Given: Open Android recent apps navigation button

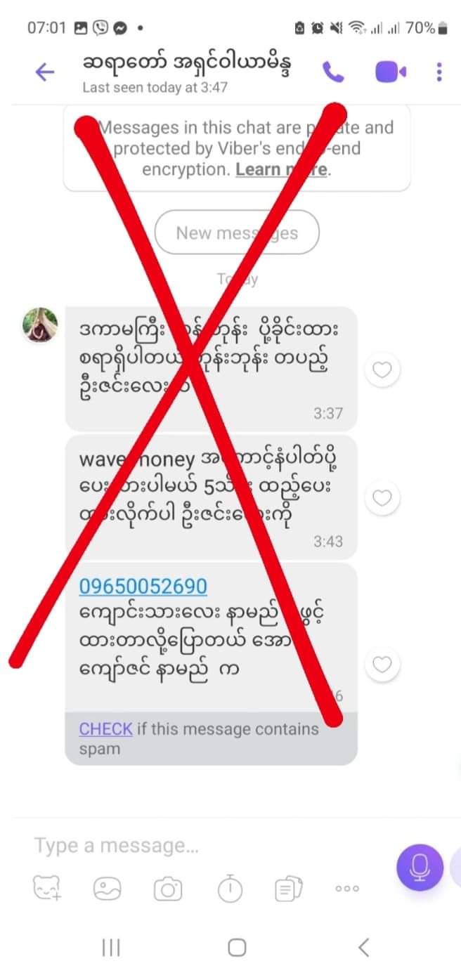Looking at the screenshot, I should click(111, 948).
